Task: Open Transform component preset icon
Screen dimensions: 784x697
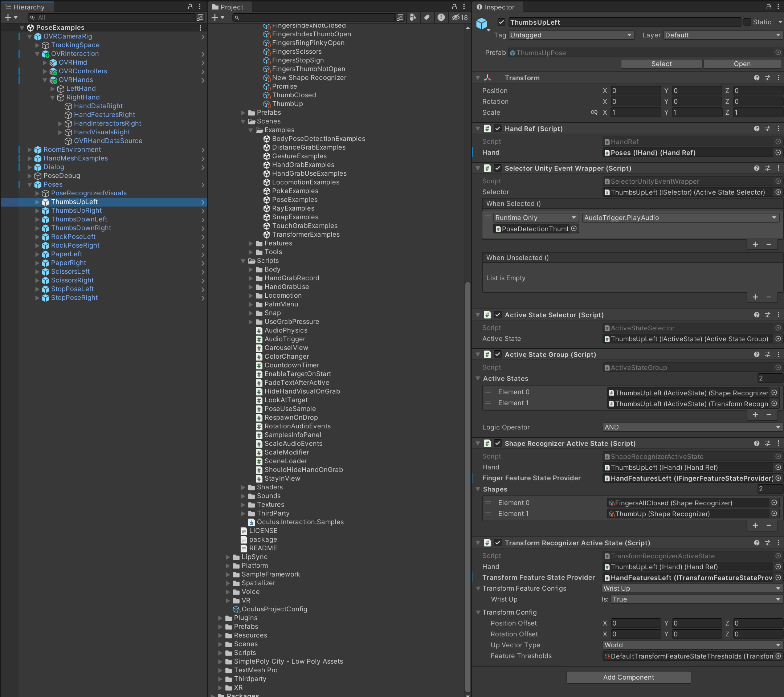Action: pyautogui.click(x=768, y=78)
